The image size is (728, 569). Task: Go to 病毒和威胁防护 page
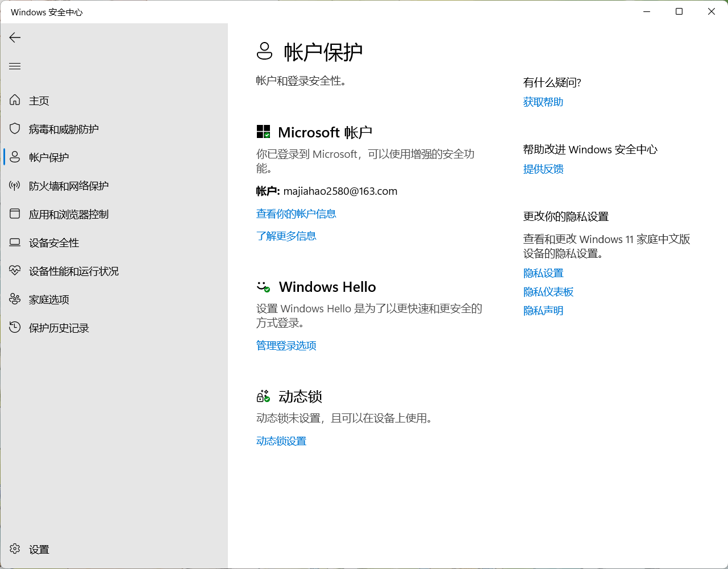tap(114, 129)
